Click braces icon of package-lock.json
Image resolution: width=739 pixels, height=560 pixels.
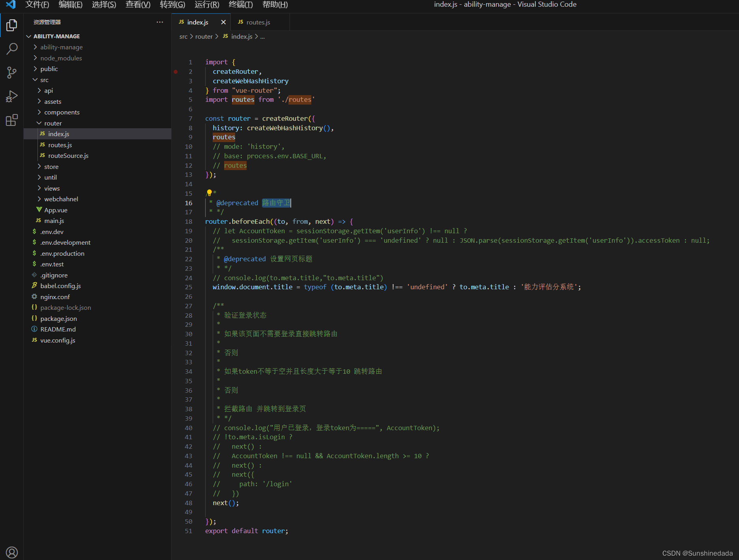(34, 307)
